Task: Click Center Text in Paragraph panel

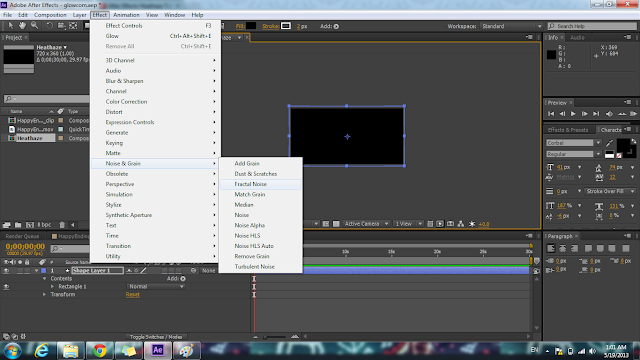Action: (x=562, y=248)
